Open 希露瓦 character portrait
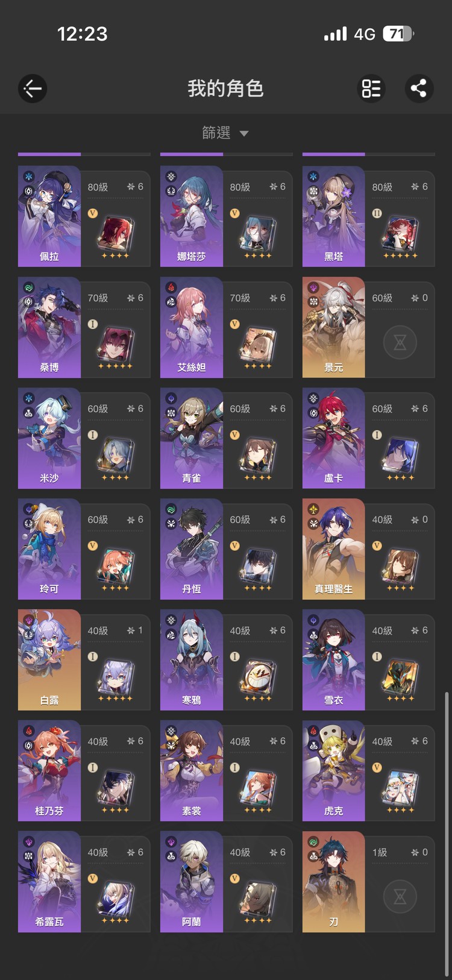 [x=49, y=882]
